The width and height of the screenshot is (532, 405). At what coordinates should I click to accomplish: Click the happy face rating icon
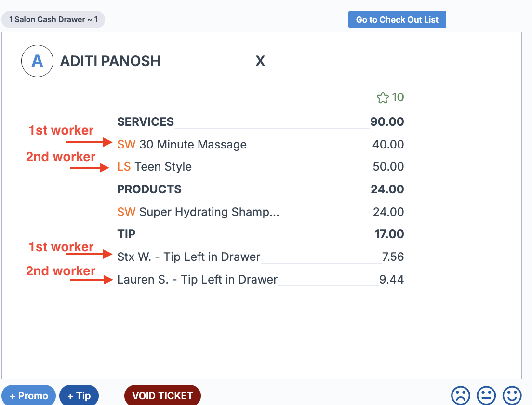512,395
